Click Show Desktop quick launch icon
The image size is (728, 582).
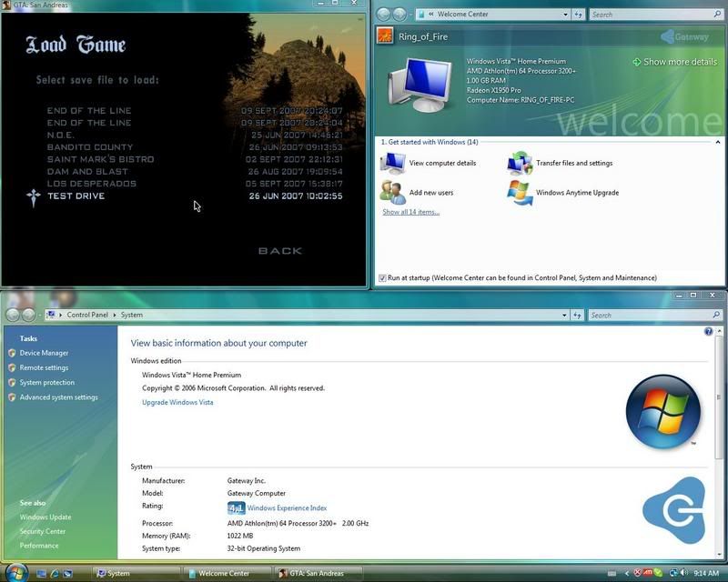tap(41, 574)
